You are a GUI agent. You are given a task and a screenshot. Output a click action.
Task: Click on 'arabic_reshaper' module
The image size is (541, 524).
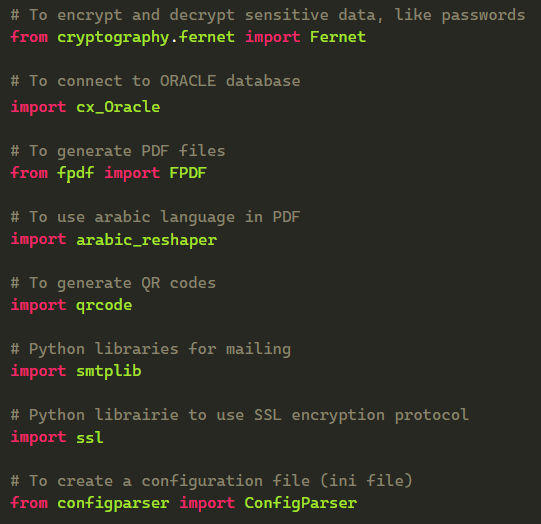click(x=147, y=240)
